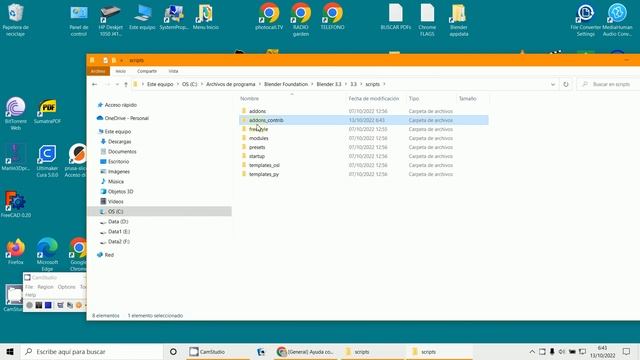Sort by the Nombre column header
Screen dimensions: 640x360
[x=249, y=98]
